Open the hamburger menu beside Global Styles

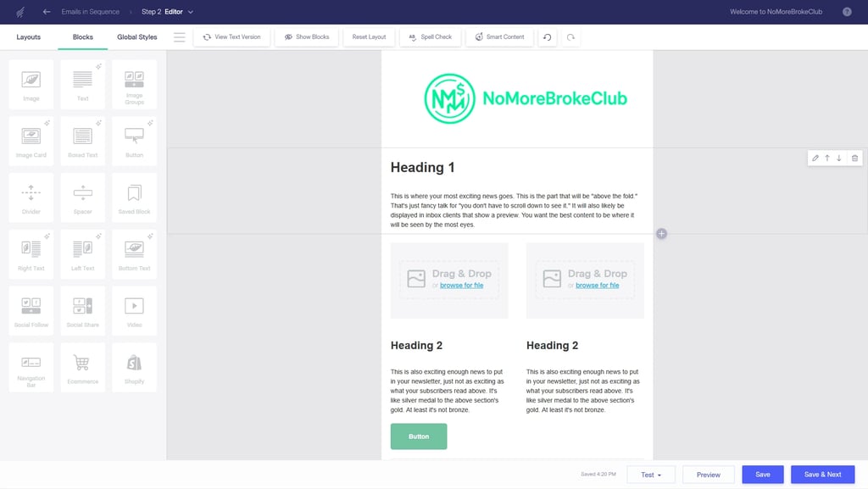(x=180, y=37)
